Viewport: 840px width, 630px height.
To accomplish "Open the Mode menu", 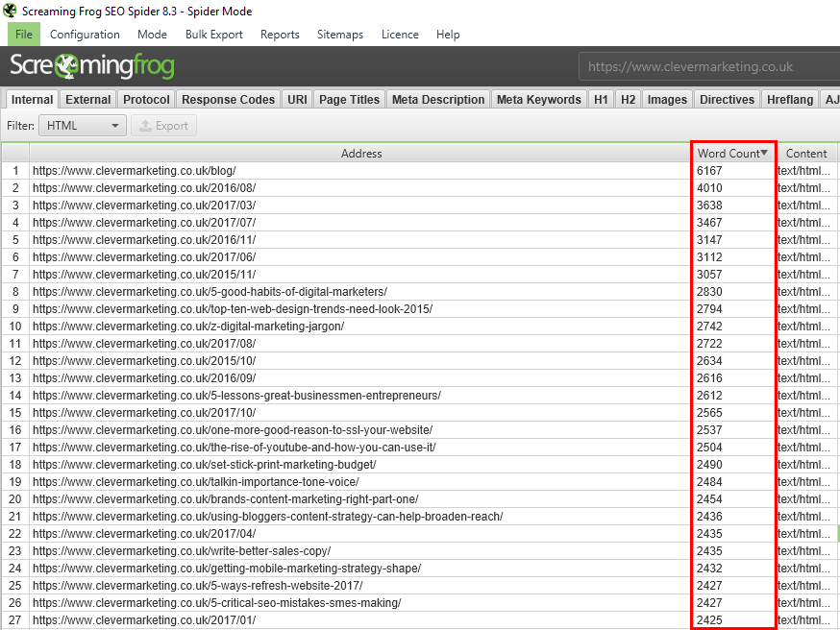I will [x=152, y=35].
